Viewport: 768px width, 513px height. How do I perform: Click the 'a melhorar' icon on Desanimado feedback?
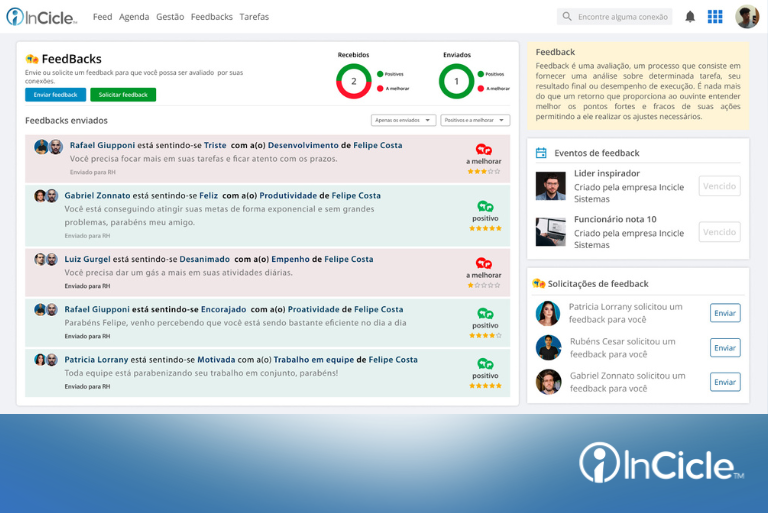[x=483, y=263]
